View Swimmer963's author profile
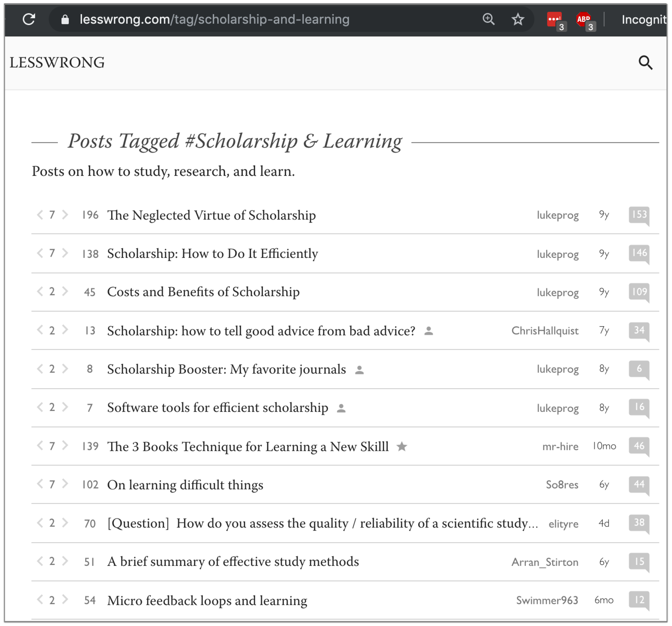 [x=547, y=601]
